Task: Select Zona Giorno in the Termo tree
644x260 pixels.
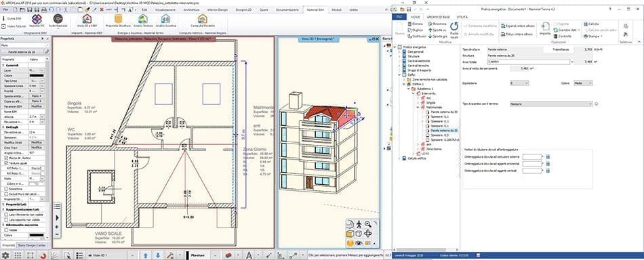Action: pos(434,149)
